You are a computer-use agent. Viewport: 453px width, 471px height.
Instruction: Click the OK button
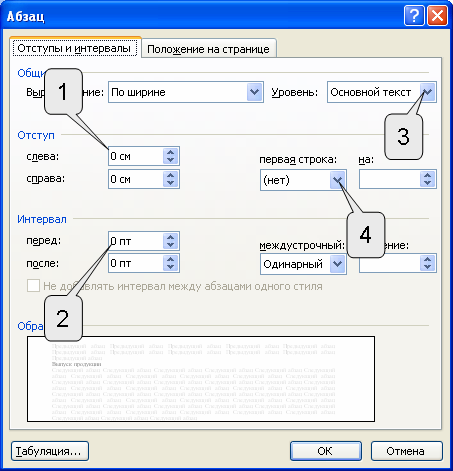326,451
